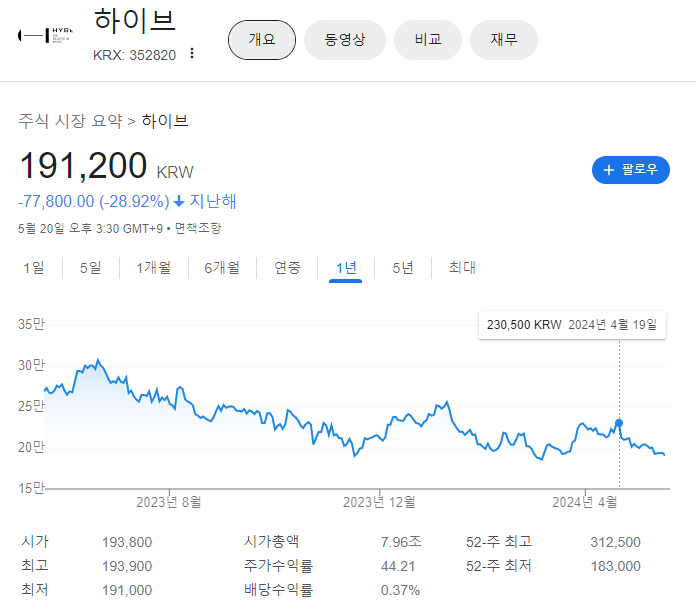Click the 52-주 최고 value 312,500
Viewport: 696px width, 611px height.
(x=615, y=542)
